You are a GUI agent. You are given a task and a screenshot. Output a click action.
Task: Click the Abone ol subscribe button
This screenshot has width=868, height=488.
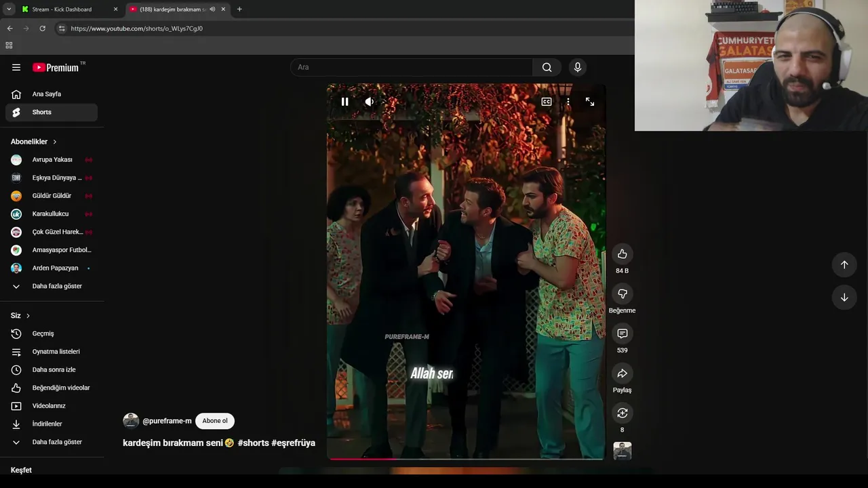tap(215, 421)
